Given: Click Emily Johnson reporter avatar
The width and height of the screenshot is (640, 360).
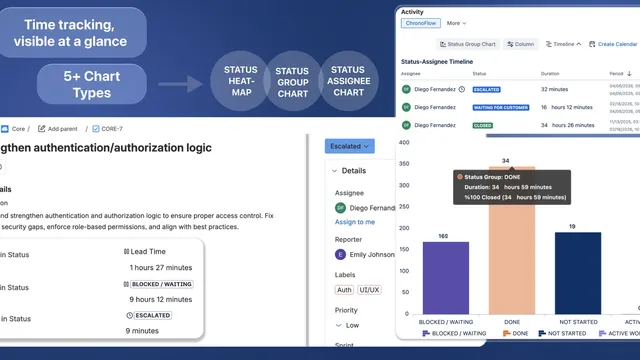Looking at the screenshot, I should coord(340,255).
